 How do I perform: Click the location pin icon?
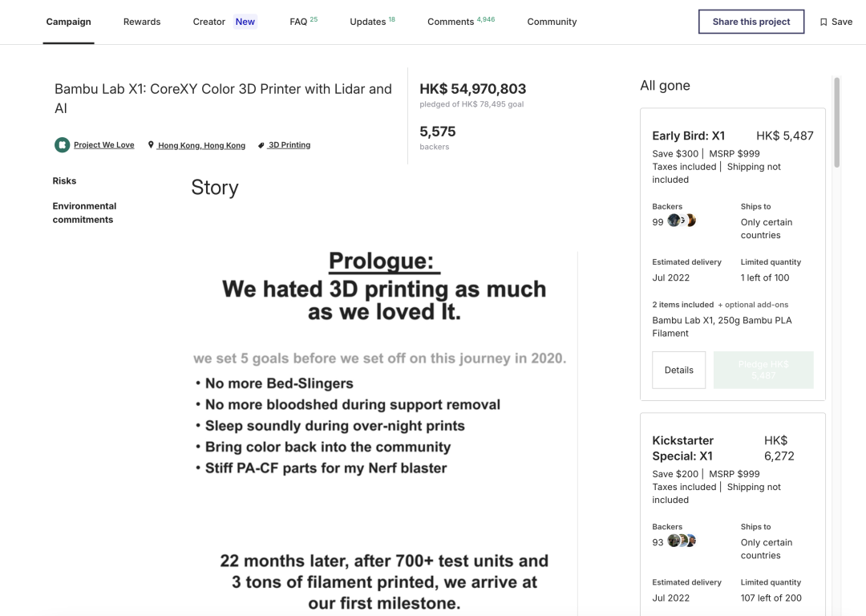[x=151, y=145]
